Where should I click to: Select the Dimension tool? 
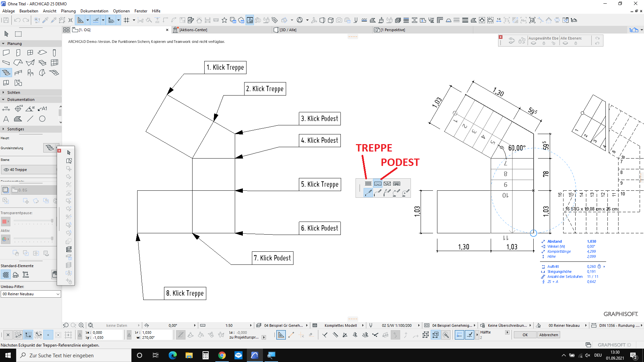click(x=6, y=109)
